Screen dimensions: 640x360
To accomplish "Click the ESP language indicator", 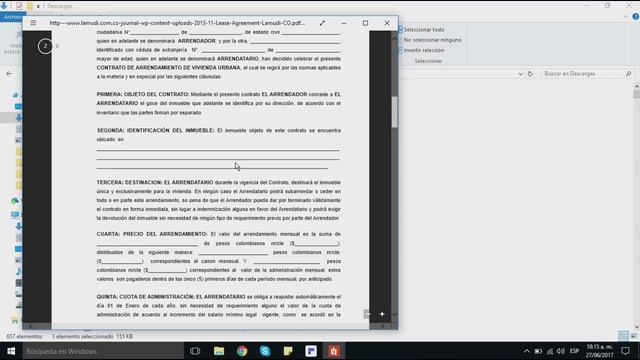I will click(x=575, y=351).
